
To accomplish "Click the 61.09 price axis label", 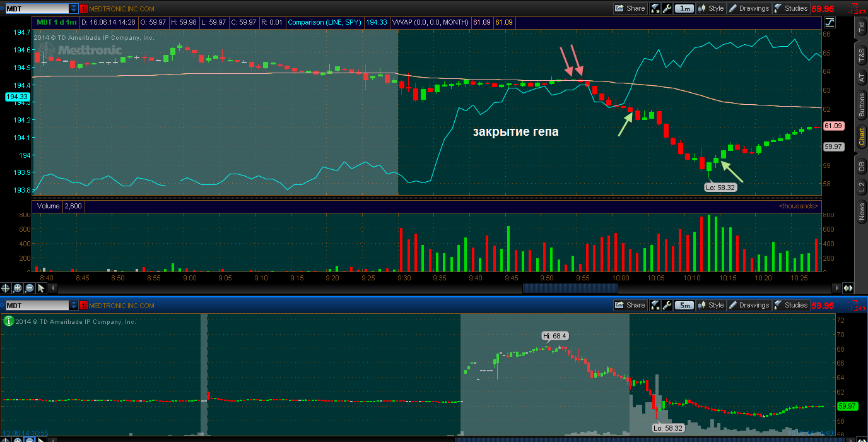I will 834,126.
